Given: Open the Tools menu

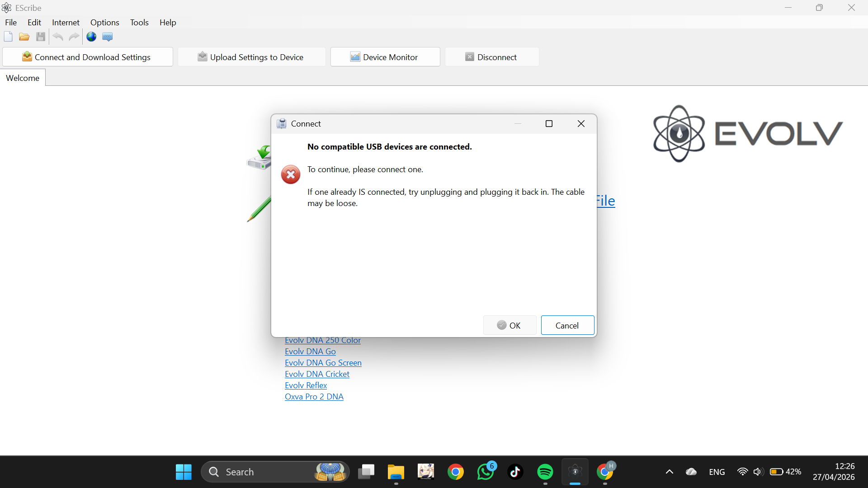Looking at the screenshot, I should tap(139, 23).
